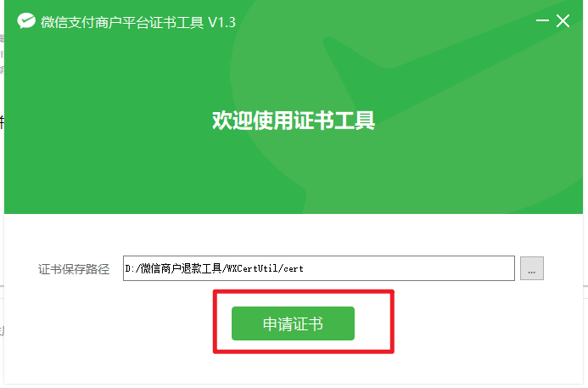The width and height of the screenshot is (588, 388).
Task: Click the 欢迎使用证书工具 heading
Action: [x=294, y=121]
